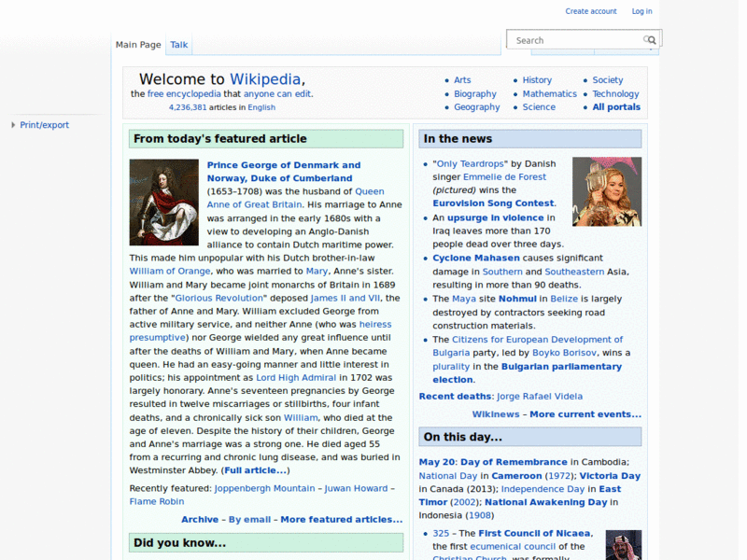
Task: Click the Belize link
Action: click(564, 299)
